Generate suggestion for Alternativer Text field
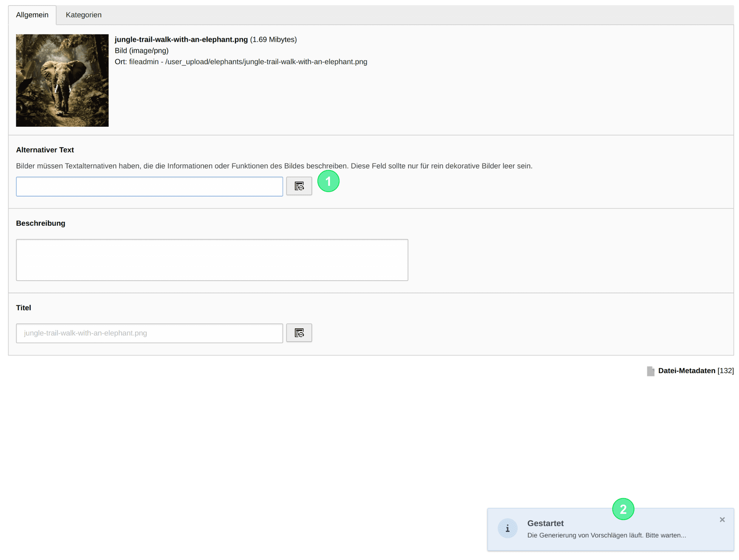The height and width of the screenshot is (560, 739). pos(299,186)
